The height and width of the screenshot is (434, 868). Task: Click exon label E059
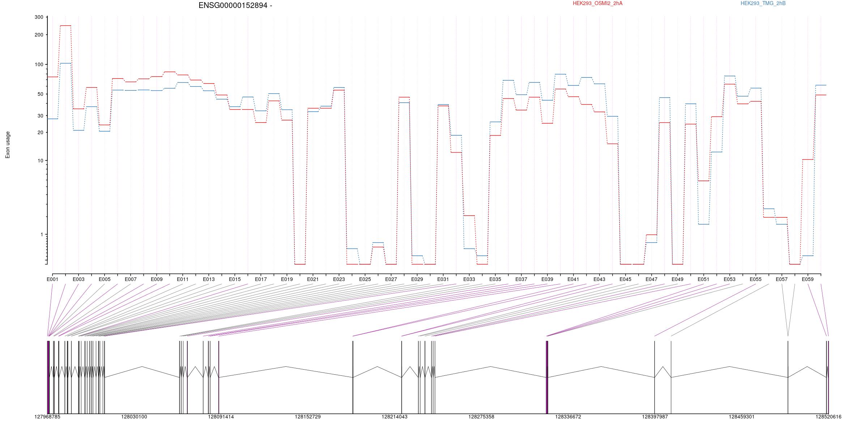pyautogui.click(x=808, y=279)
